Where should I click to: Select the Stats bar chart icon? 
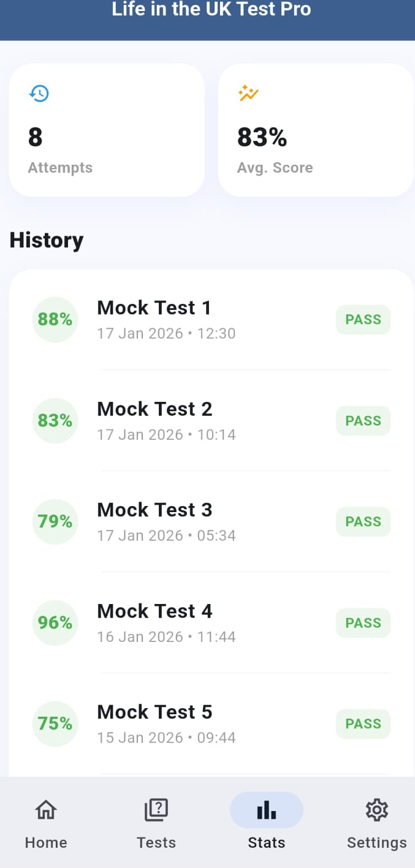coord(267,810)
